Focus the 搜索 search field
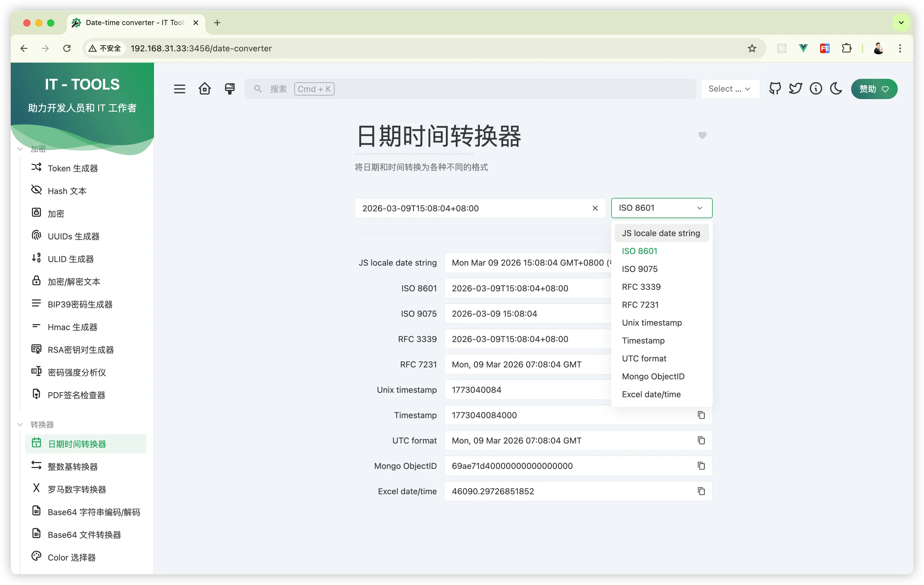 tap(470, 89)
